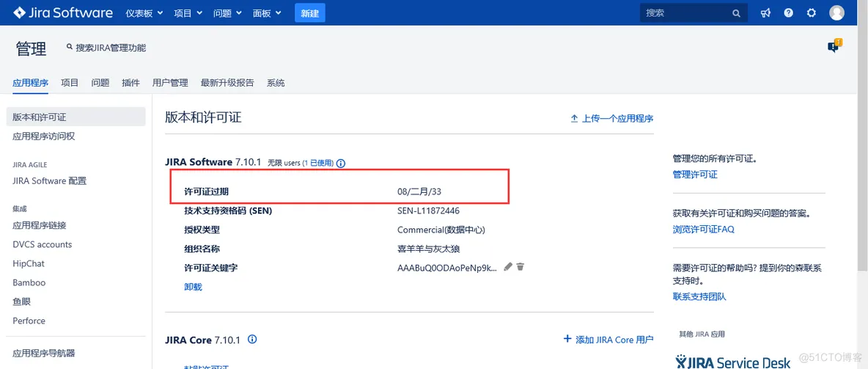Switch to the 项目 admin tab

[x=70, y=83]
